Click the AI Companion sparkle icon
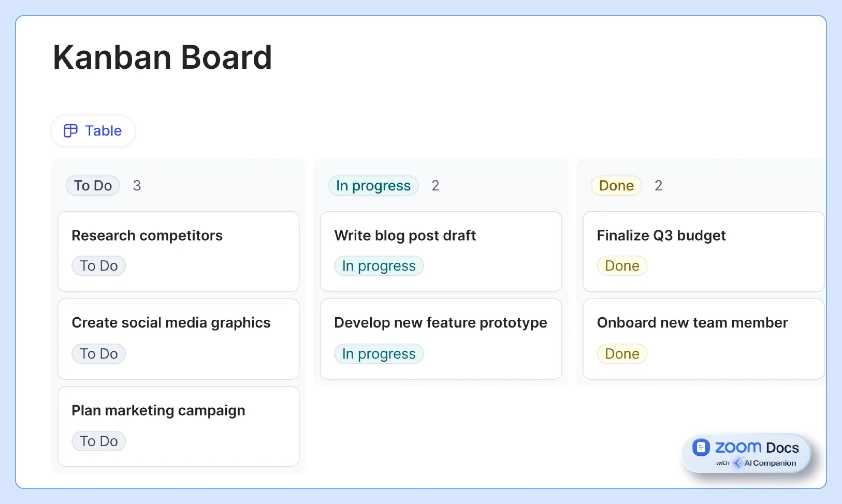The height and width of the screenshot is (504, 842). tap(739, 463)
